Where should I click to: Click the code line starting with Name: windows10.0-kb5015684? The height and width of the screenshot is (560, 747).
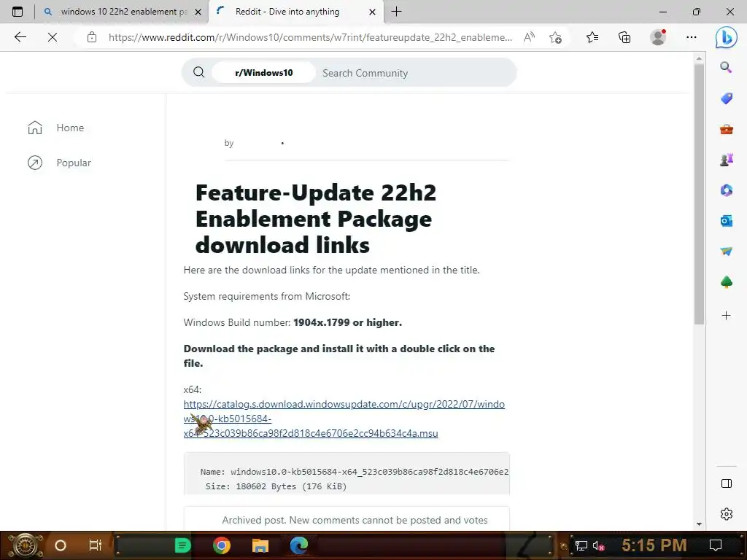click(x=355, y=472)
